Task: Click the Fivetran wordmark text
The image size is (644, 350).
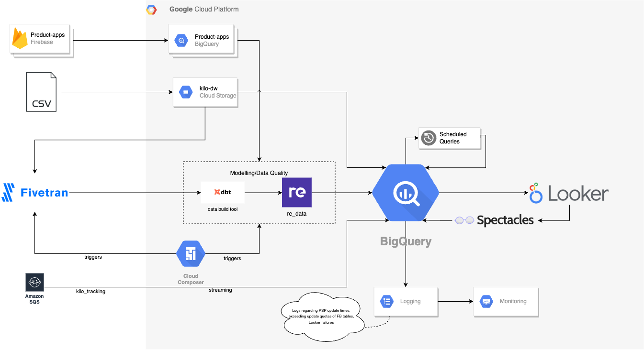Action: [44, 193]
